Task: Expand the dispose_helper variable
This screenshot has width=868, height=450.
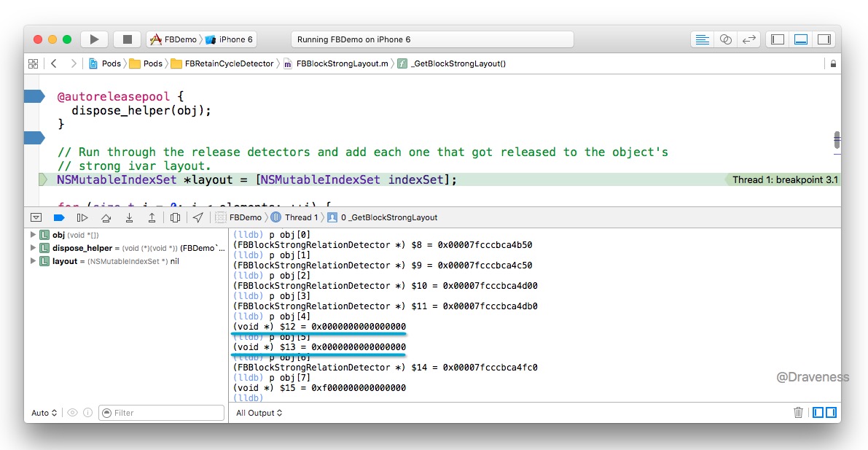Action: pos(33,248)
